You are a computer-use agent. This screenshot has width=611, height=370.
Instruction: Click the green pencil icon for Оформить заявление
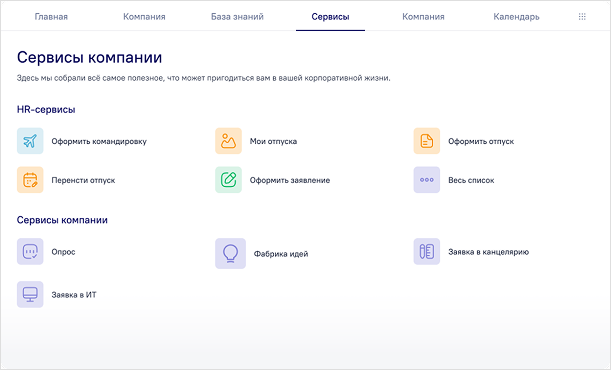click(x=228, y=180)
